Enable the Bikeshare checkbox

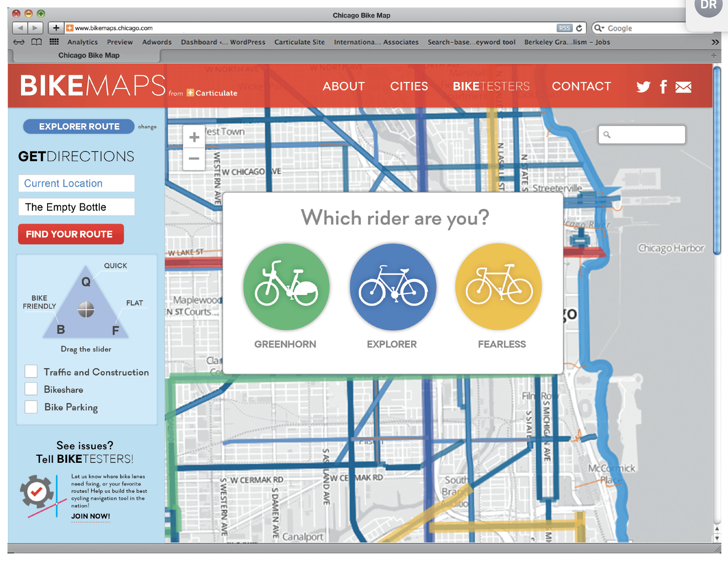pyautogui.click(x=31, y=389)
